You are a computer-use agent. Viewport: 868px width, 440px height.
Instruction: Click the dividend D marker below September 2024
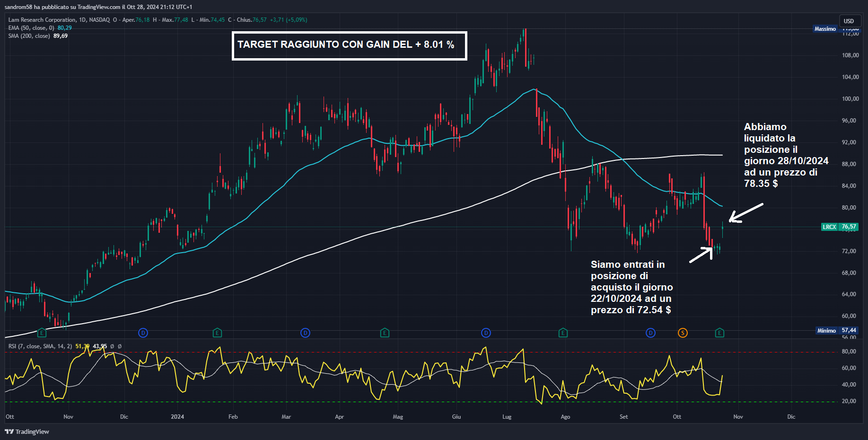click(x=650, y=333)
